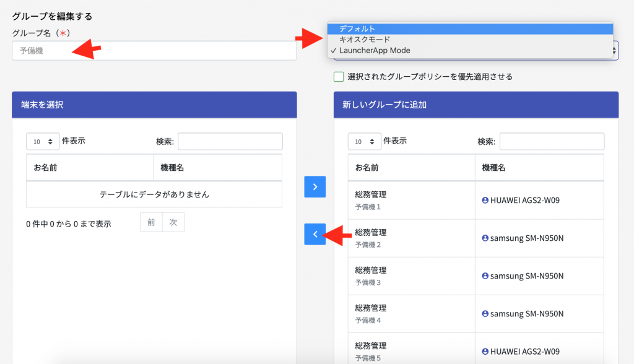Open page-size dropdown in 端末を選択 panel

click(x=43, y=142)
